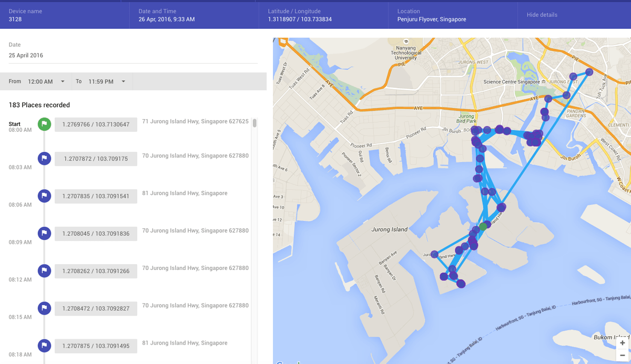631x364 pixels.
Task: Open the To time dropdown 11:59 PM
Action: pyautogui.click(x=107, y=81)
